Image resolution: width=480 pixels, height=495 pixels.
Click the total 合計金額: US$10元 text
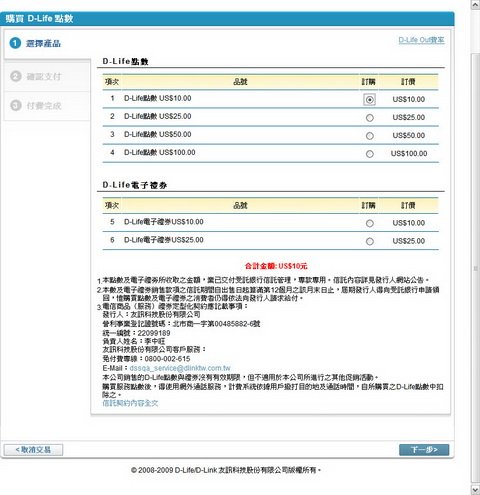click(x=276, y=266)
